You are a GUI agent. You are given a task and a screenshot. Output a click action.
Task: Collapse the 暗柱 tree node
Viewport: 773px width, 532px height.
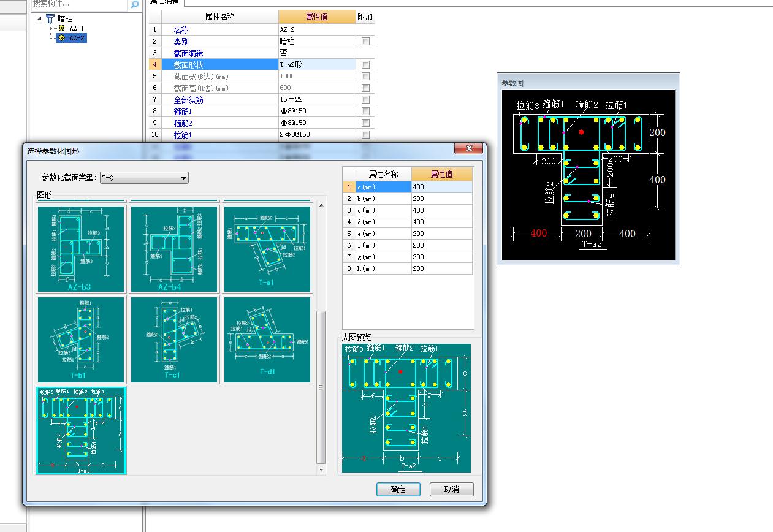40,19
